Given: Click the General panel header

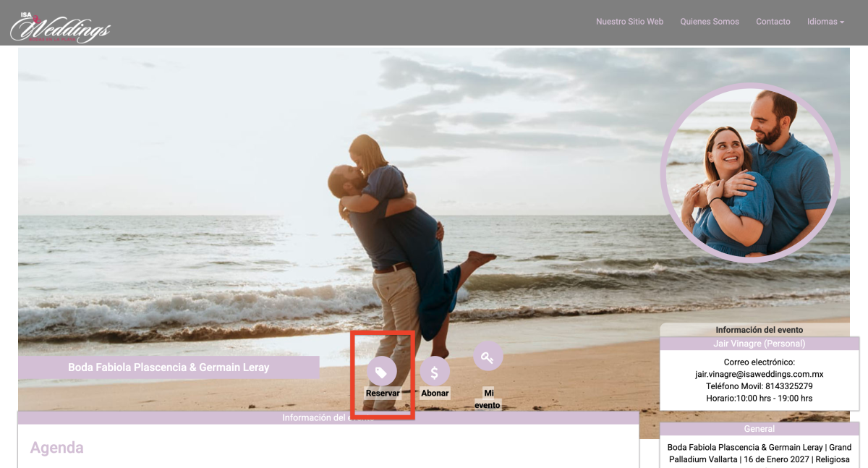Looking at the screenshot, I should (759, 429).
